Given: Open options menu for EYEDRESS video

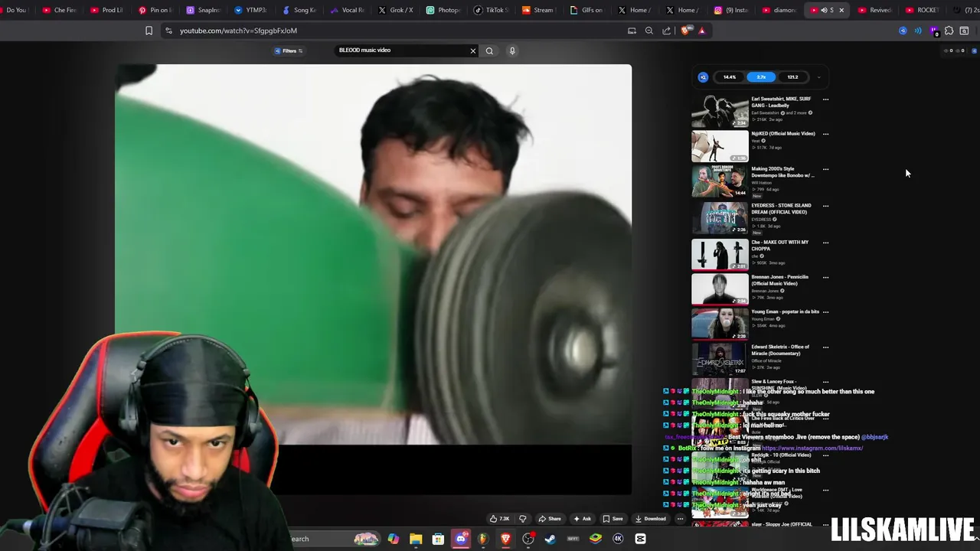Looking at the screenshot, I should pos(825,206).
